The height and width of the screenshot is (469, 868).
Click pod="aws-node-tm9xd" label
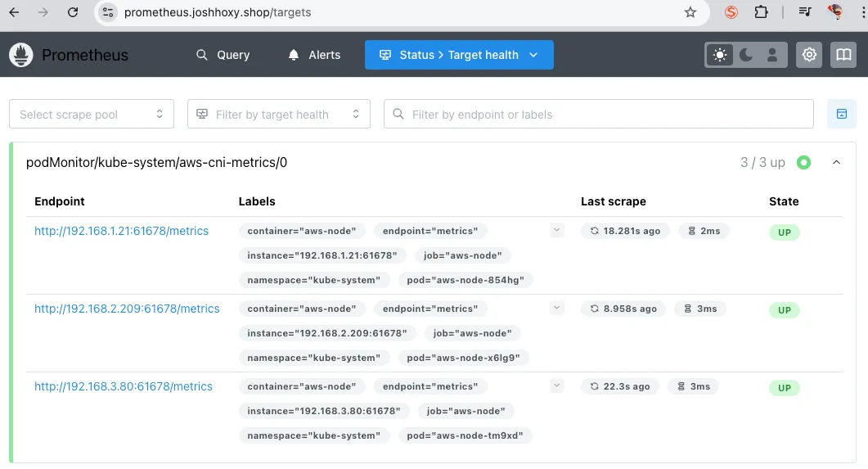pos(465,435)
